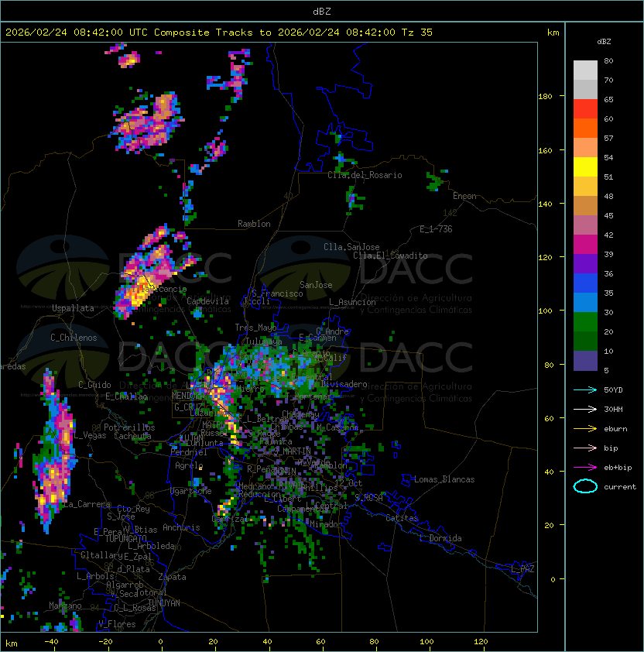Click the 'L_Dormida' place label
The image size is (644, 652).
(440, 538)
